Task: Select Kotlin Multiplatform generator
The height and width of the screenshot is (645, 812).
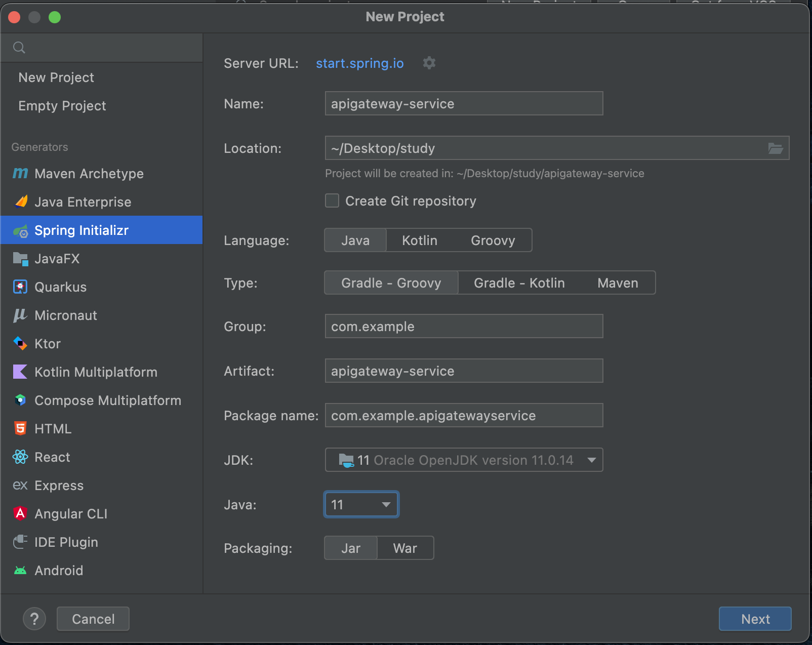Action: tap(101, 372)
